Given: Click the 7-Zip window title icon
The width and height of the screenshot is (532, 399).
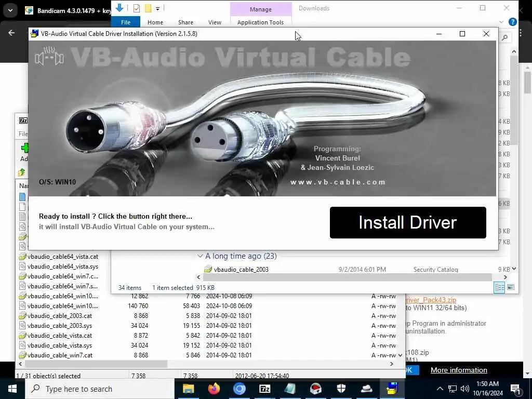Looking at the screenshot, I should pos(23,121).
